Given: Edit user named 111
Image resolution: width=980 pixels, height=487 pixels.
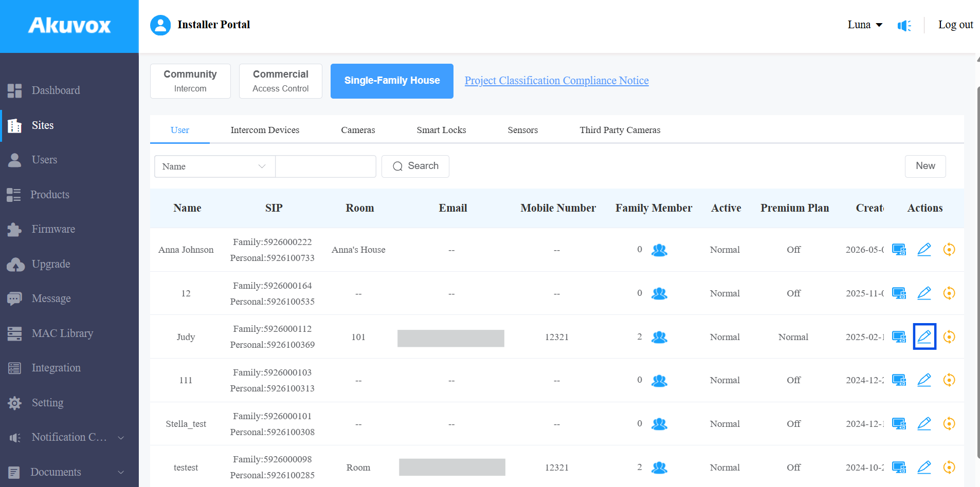Looking at the screenshot, I should 924,380.
